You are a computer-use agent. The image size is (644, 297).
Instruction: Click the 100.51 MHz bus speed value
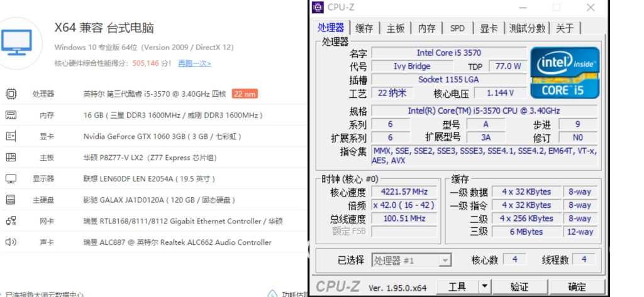pos(404,219)
